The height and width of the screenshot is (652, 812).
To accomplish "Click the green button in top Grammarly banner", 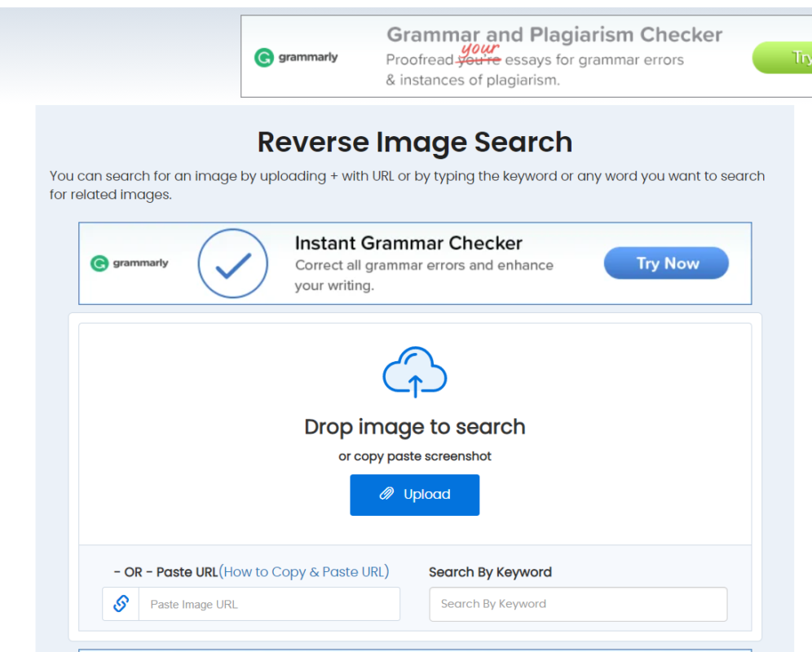I will click(x=783, y=58).
